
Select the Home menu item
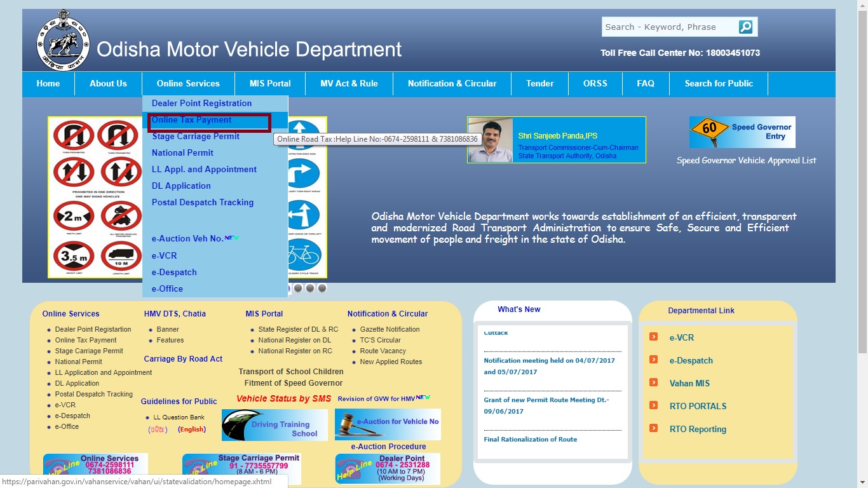[x=48, y=83]
